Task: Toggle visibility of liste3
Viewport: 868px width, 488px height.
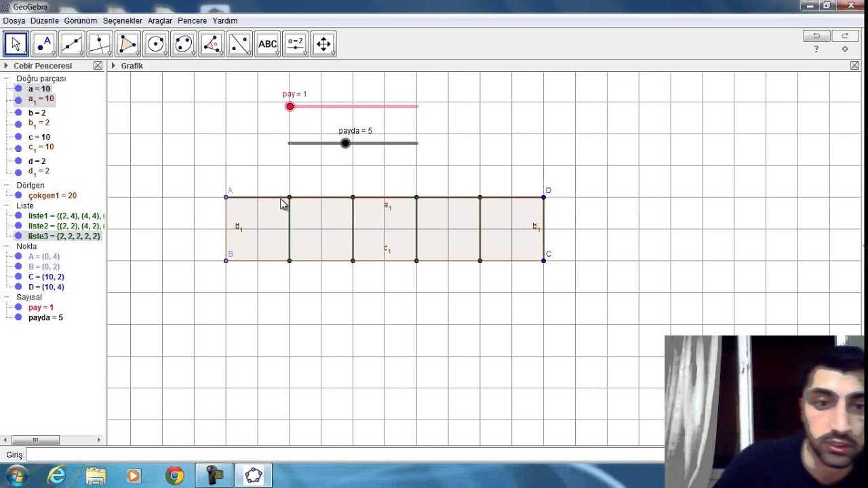Action: pos(18,236)
